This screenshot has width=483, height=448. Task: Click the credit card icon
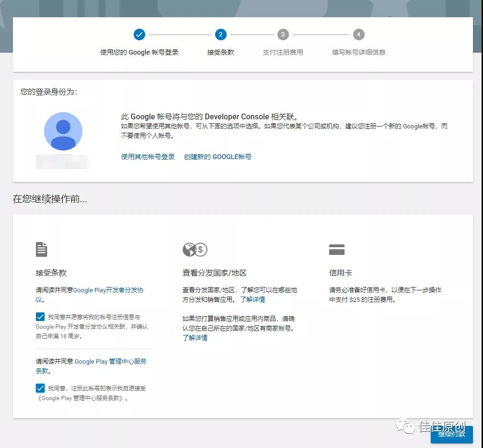(x=337, y=250)
